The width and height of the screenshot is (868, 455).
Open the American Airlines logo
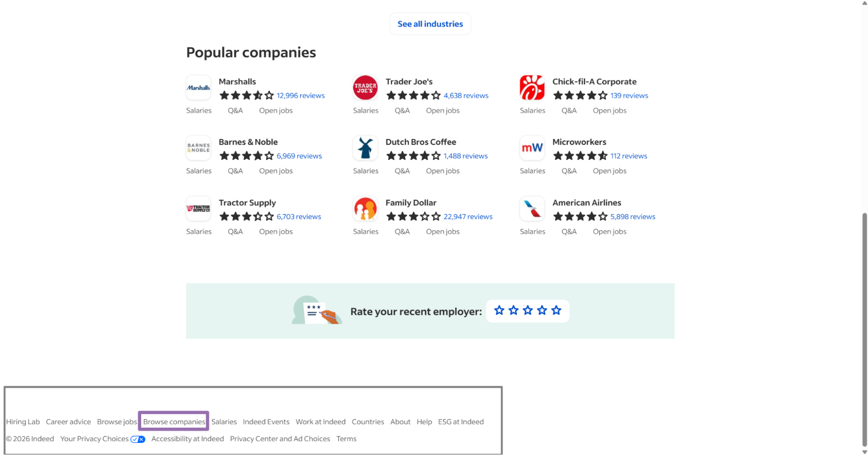[532, 208]
